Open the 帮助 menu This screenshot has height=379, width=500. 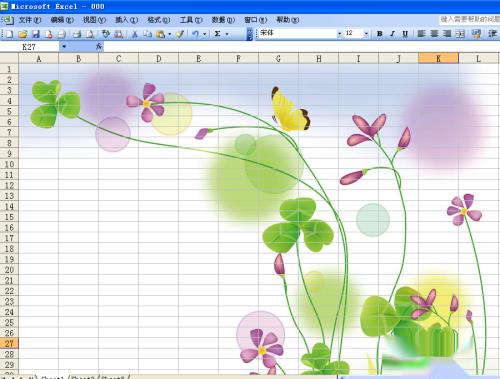click(x=288, y=20)
